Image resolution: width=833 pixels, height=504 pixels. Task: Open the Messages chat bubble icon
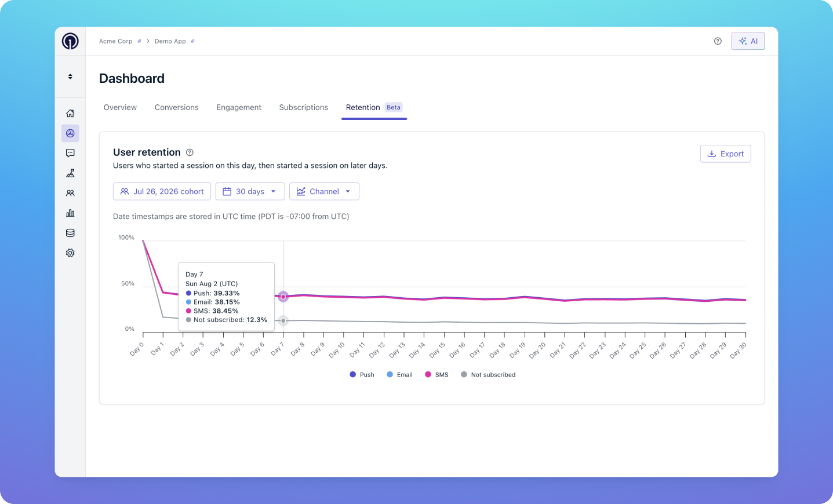(70, 154)
